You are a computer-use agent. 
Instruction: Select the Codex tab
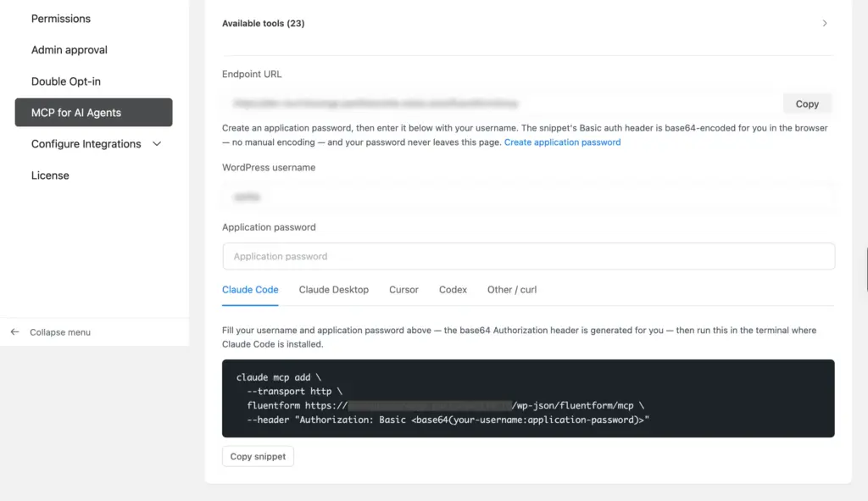[x=453, y=290]
